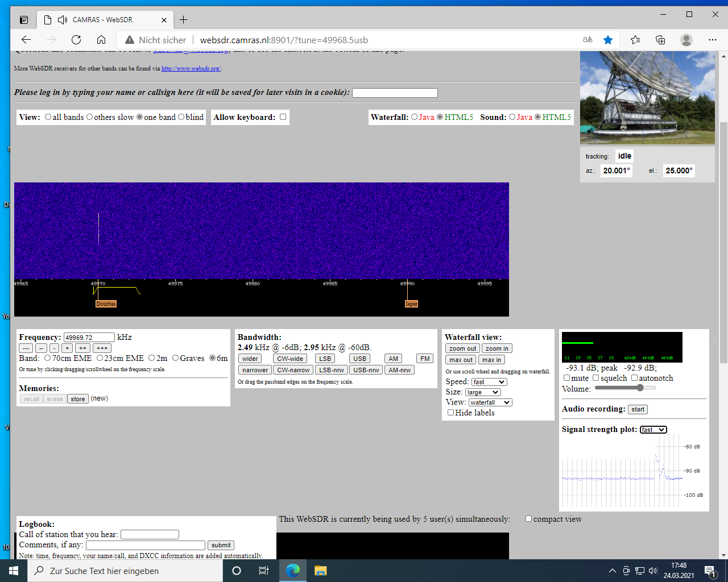The height and width of the screenshot is (582, 728).
Task: Click the CW-narrow mode button
Action: [x=293, y=370]
